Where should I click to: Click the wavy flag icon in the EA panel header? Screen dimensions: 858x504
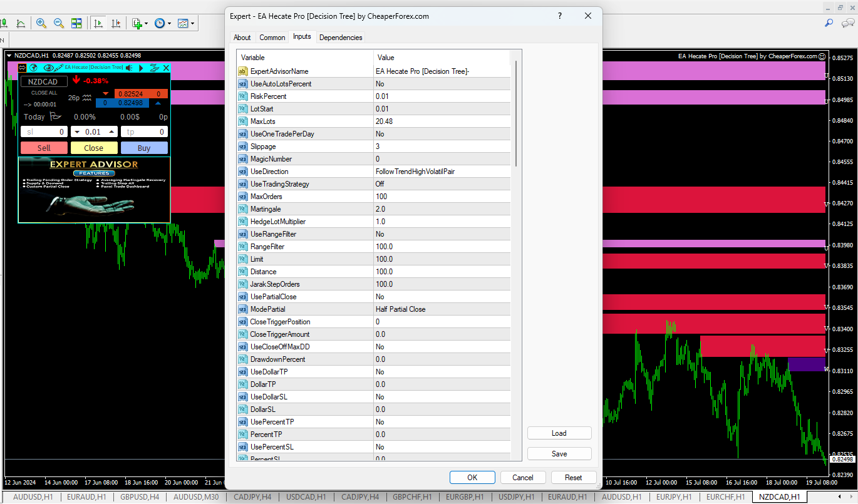[x=154, y=68]
